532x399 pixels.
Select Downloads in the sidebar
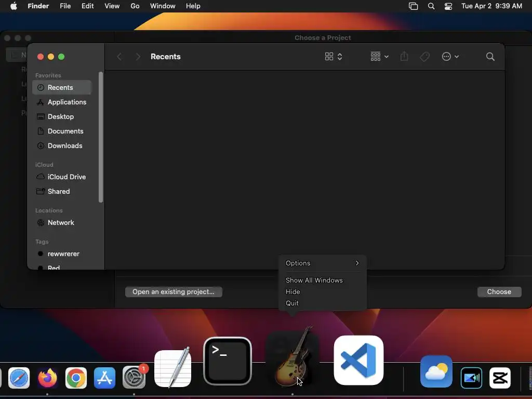[62, 146]
